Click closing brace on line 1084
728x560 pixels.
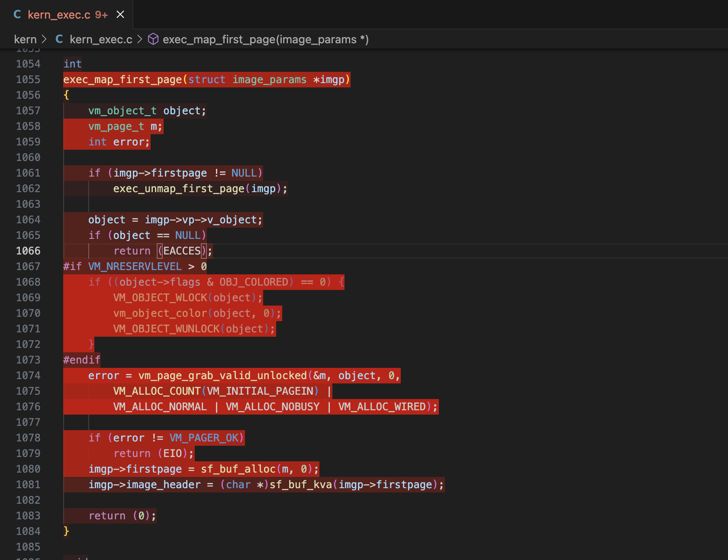66,531
